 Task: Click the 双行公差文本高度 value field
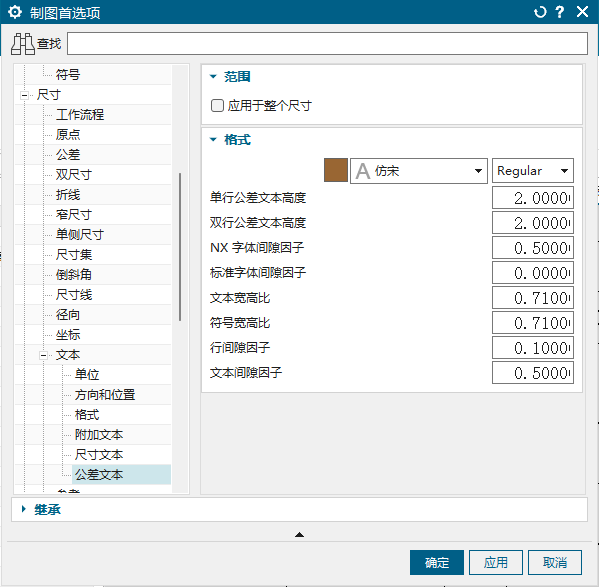pyautogui.click(x=533, y=223)
